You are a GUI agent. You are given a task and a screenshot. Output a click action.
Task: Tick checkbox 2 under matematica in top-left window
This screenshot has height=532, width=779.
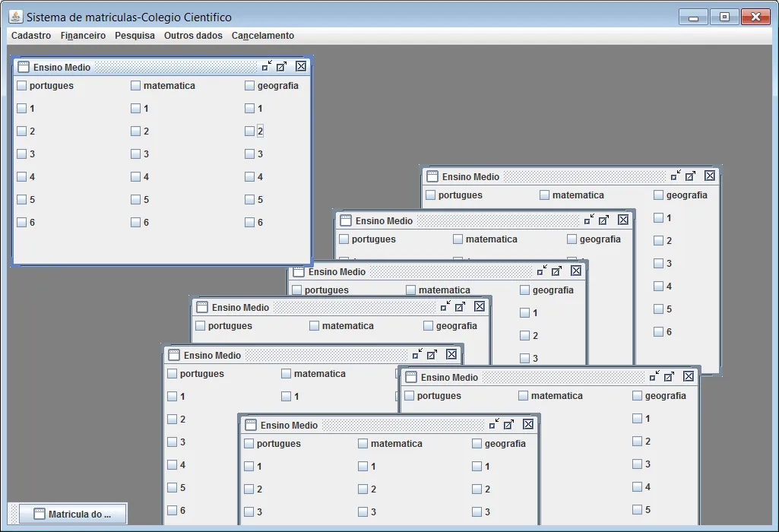(x=140, y=131)
